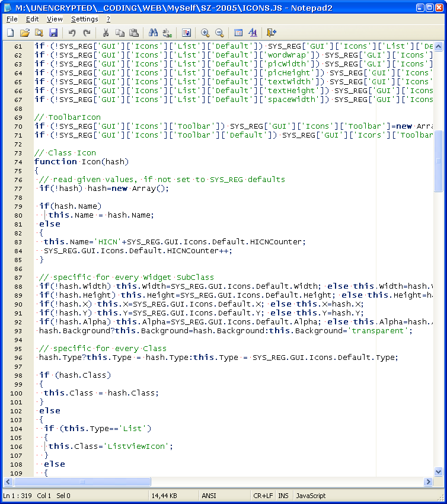Image resolution: width=447 pixels, height=504 pixels.
Task: Toggle the 'INS' insert mode status entry
Action: click(283, 496)
